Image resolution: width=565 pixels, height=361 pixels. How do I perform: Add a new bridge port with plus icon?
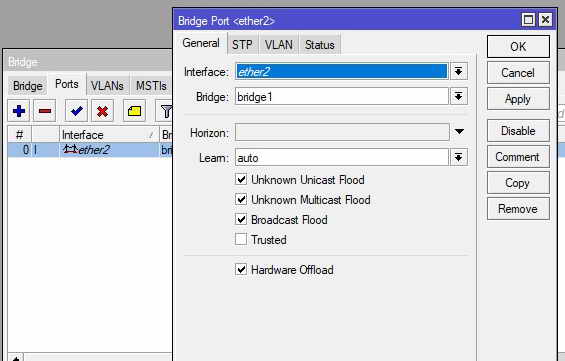click(x=19, y=111)
